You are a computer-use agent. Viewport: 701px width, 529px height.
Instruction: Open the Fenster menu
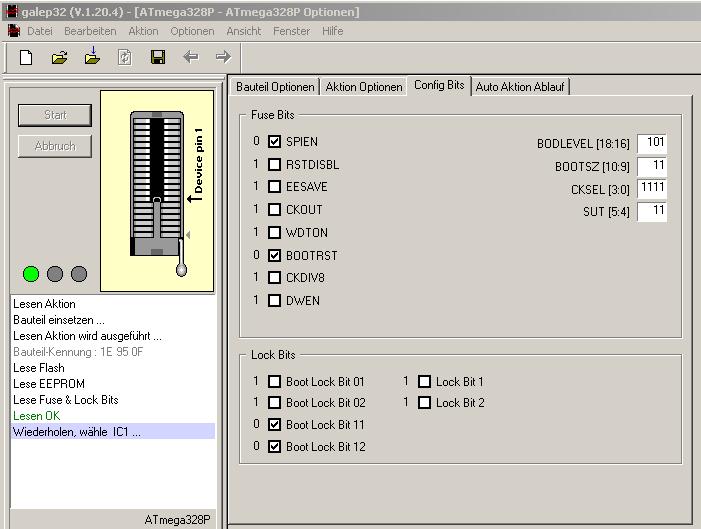click(291, 31)
